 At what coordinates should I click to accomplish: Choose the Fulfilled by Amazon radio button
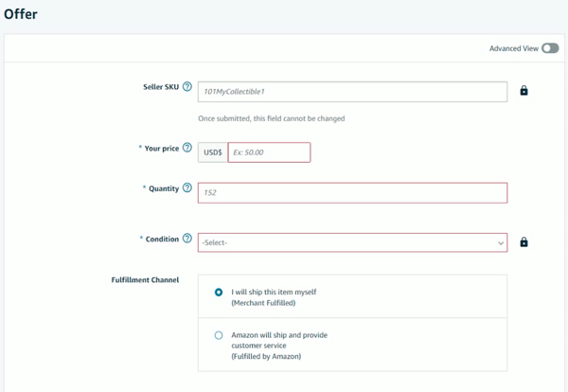[219, 335]
